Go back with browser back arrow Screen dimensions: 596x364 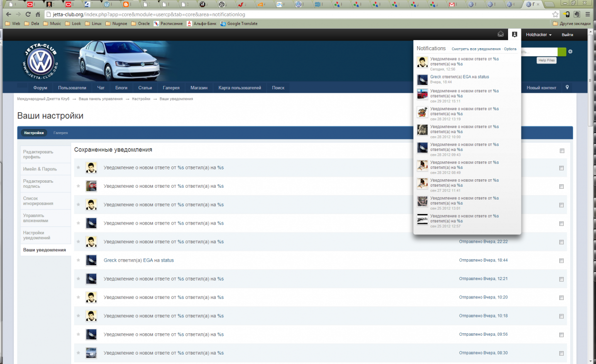pyautogui.click(x=8, y=14)
